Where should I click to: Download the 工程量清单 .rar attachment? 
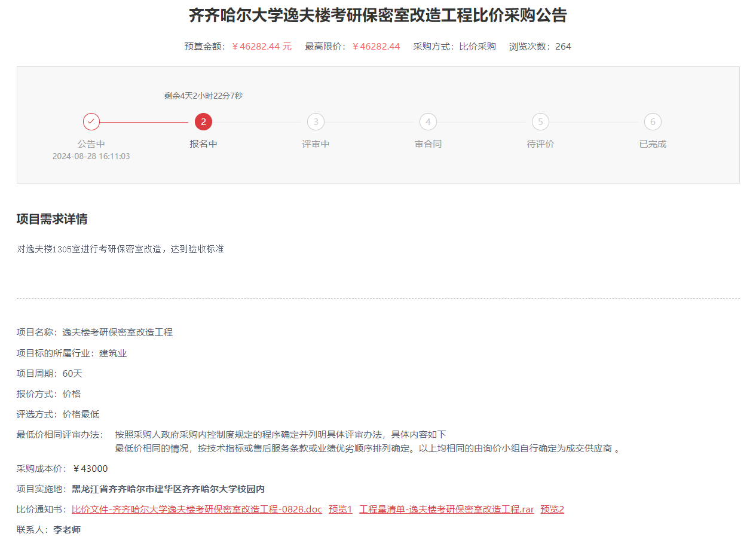(446, 509)
